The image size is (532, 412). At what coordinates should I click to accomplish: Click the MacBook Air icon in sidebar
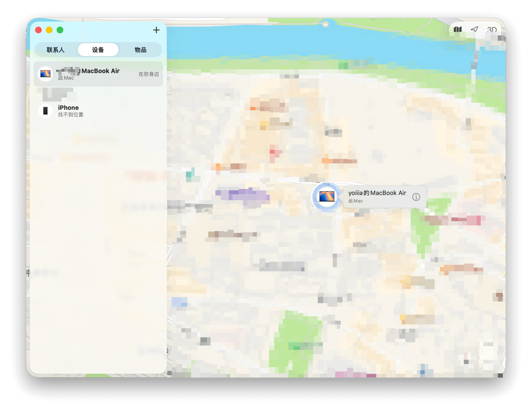(x=46, y=74)
